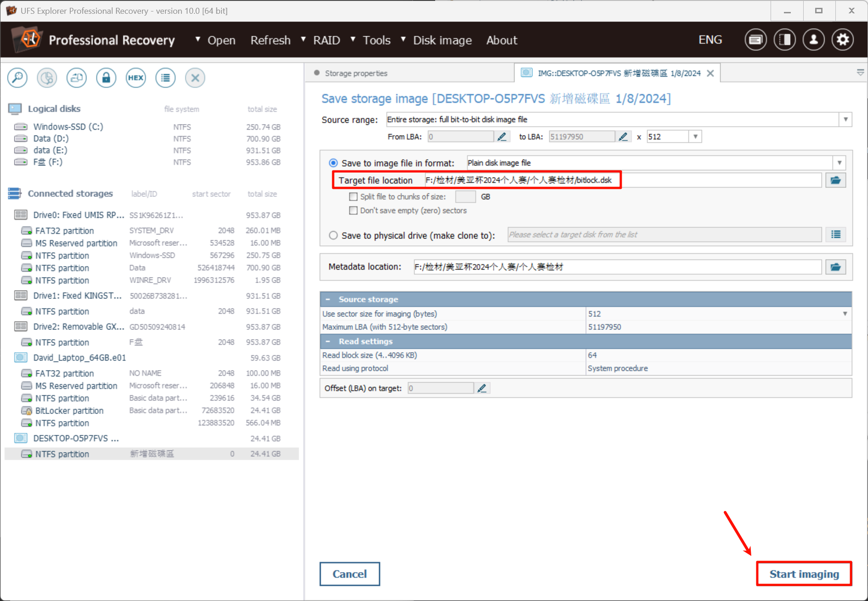Select Save to physical drive radio button

click(333, 235)
